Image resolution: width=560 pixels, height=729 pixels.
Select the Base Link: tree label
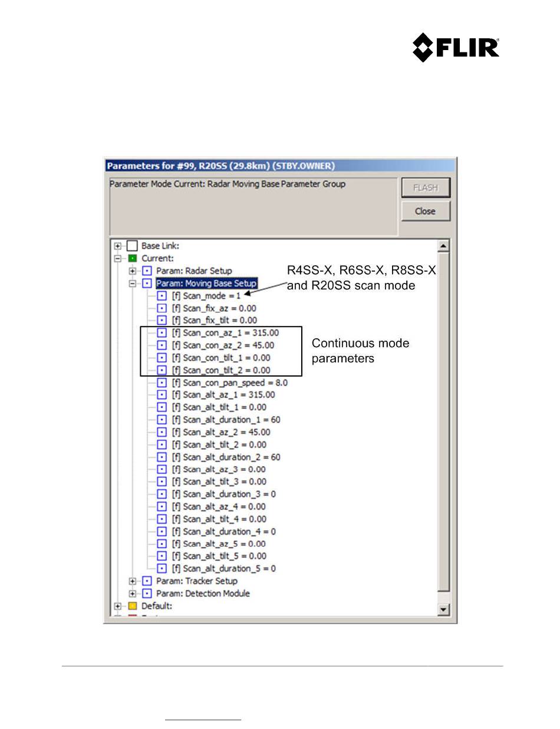click(x=160, y=246)
